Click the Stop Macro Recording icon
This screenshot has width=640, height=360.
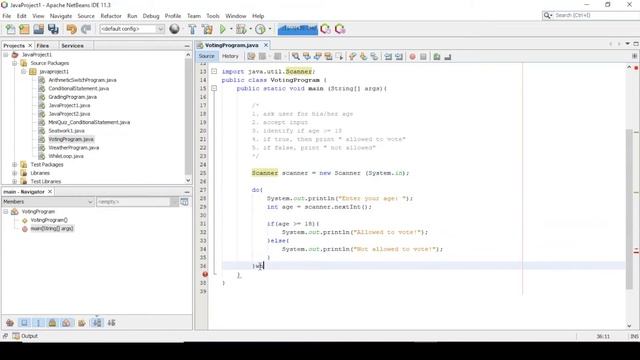pos(423,57)
